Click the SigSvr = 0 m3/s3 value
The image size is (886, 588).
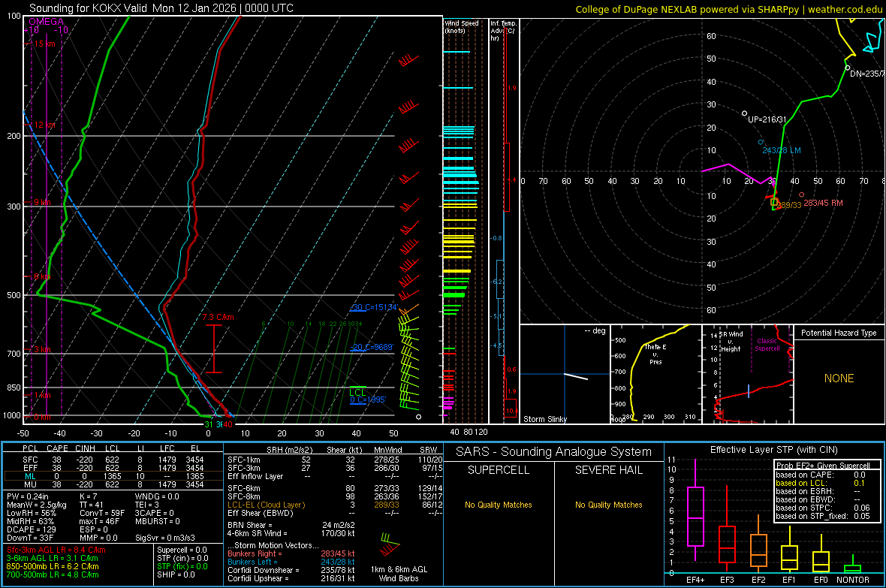(165, 538)
